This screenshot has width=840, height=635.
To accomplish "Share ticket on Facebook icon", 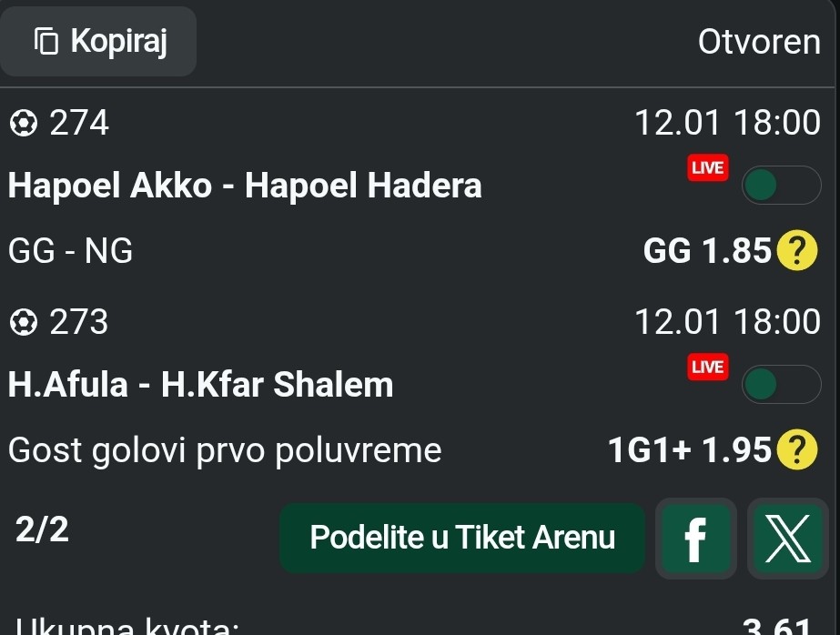I will (x=695, y=538).
